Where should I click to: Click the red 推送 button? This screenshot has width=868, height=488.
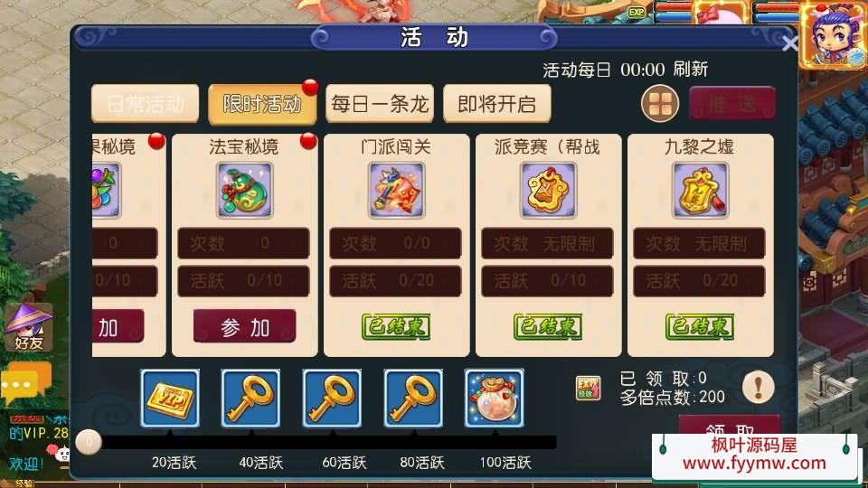pyautogui.click(x=732, y=103)
